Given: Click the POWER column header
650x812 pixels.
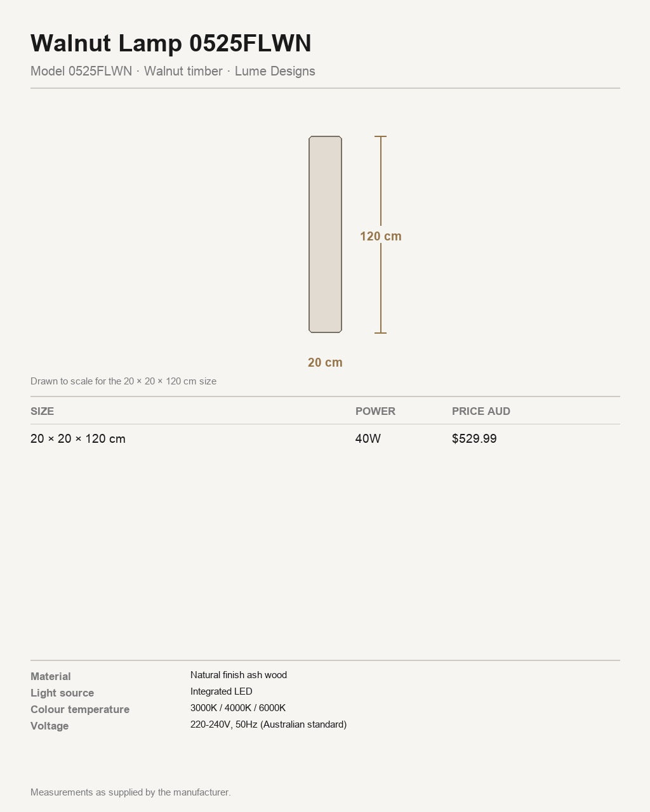Looking at the screenshot, I should [x=375, y=411].
